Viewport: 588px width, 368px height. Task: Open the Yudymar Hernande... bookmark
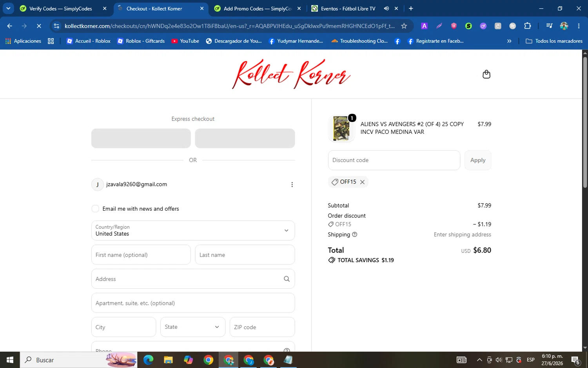(x=296, y=41)
